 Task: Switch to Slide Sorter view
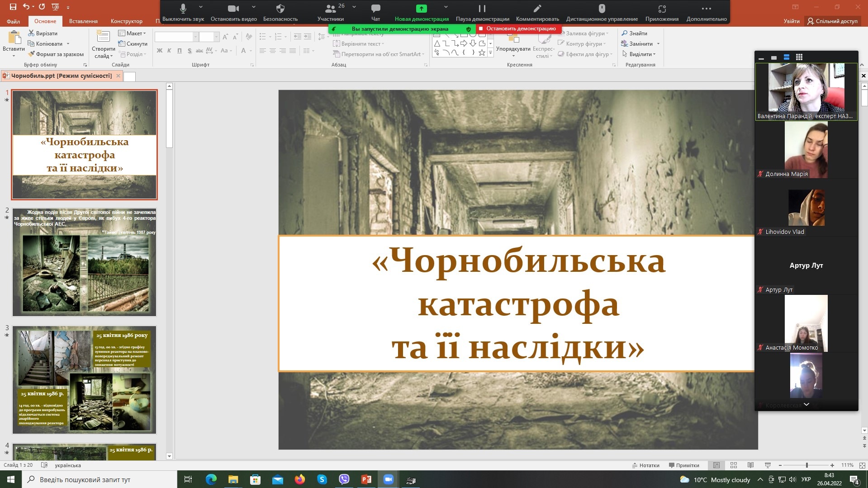point(734,465)
